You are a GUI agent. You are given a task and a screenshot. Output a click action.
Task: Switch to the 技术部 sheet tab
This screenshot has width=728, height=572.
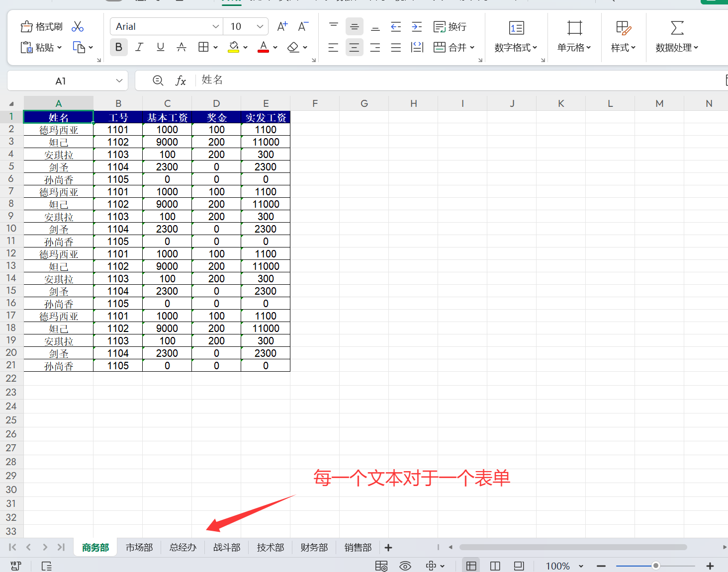pyautogui.click(x=270, y=547)
